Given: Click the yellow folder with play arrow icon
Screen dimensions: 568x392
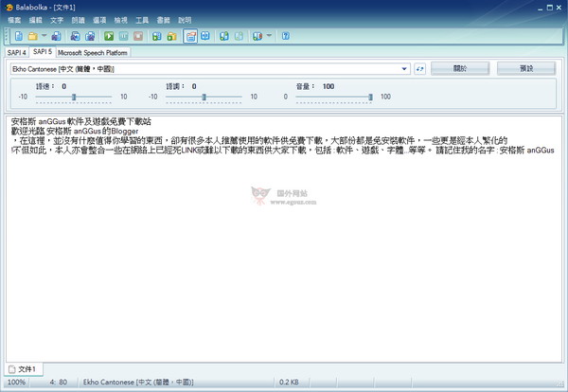Looking at the screenshot, I should click(171, 36).
